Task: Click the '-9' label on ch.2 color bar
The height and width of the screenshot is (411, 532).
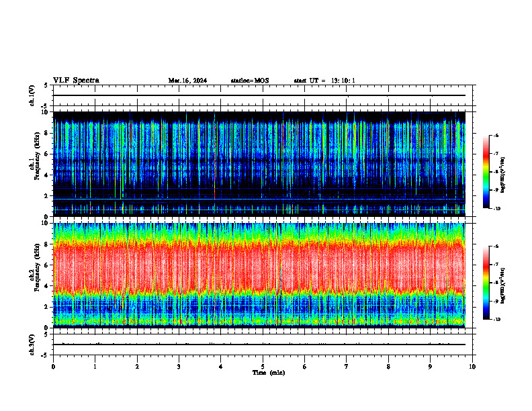Action: (x=496, y=301)
